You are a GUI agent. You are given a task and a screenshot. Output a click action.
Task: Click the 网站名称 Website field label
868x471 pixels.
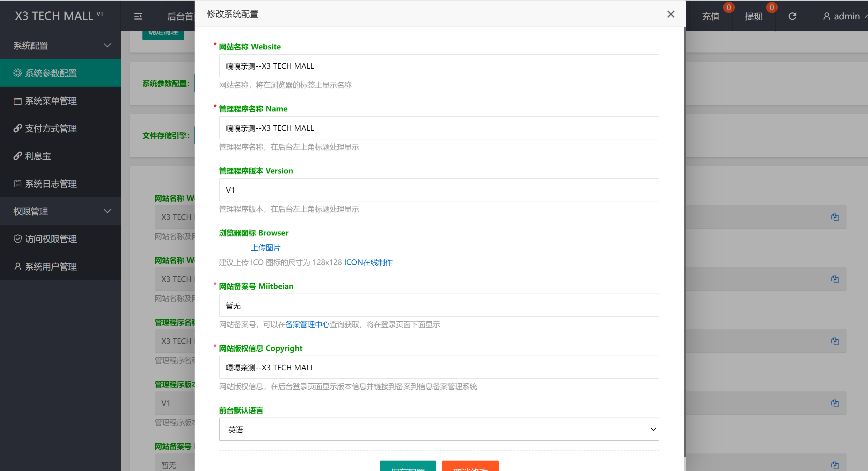pos(250,47)
